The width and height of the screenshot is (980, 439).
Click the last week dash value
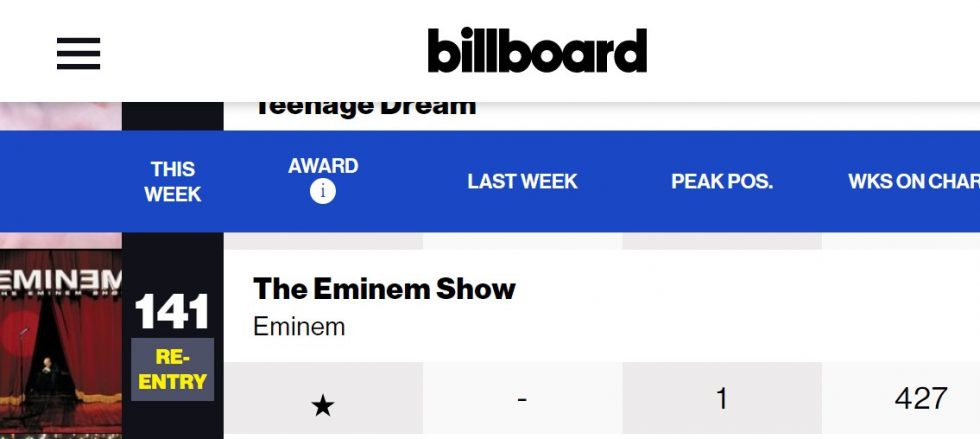(x=522, y=398)
